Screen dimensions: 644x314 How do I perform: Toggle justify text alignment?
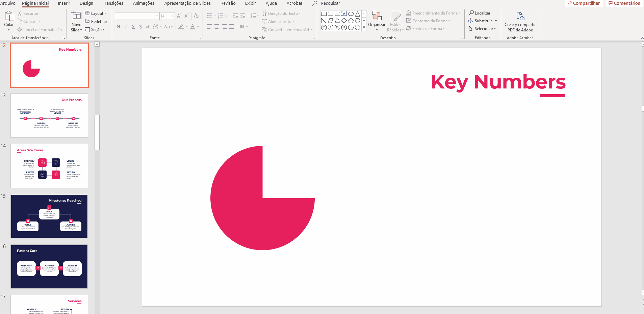point(232,27)
